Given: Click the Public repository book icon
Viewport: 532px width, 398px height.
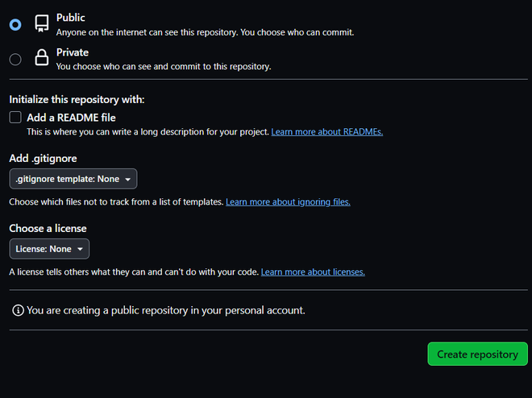Looking at the screenshot, I should (41, 24).
